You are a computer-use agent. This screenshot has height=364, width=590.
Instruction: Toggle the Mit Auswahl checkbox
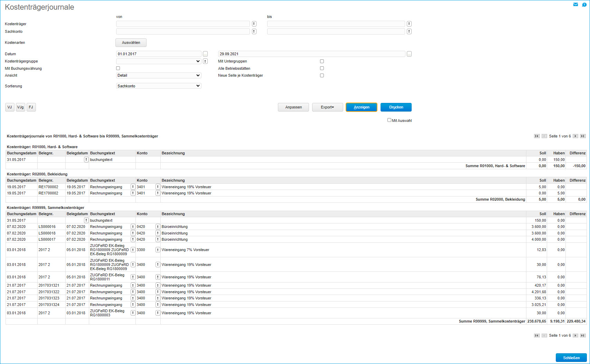[x=389, y=120]
